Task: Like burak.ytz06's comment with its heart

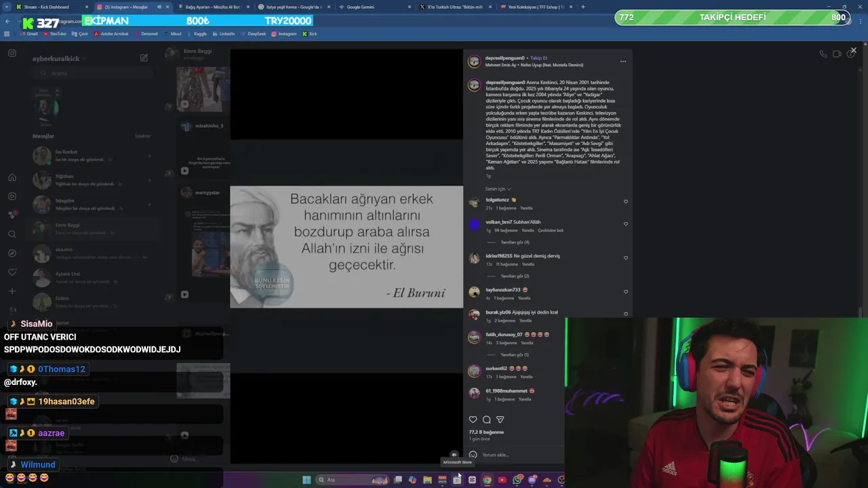Action: (625, 314)
